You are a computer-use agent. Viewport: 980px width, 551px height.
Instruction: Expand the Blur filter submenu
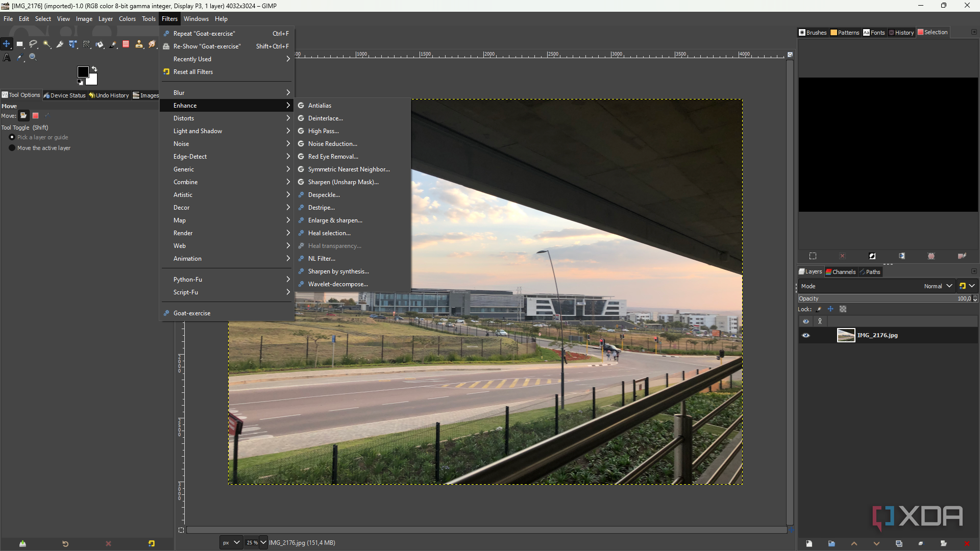pyautogui.click(x=227, y=93)
